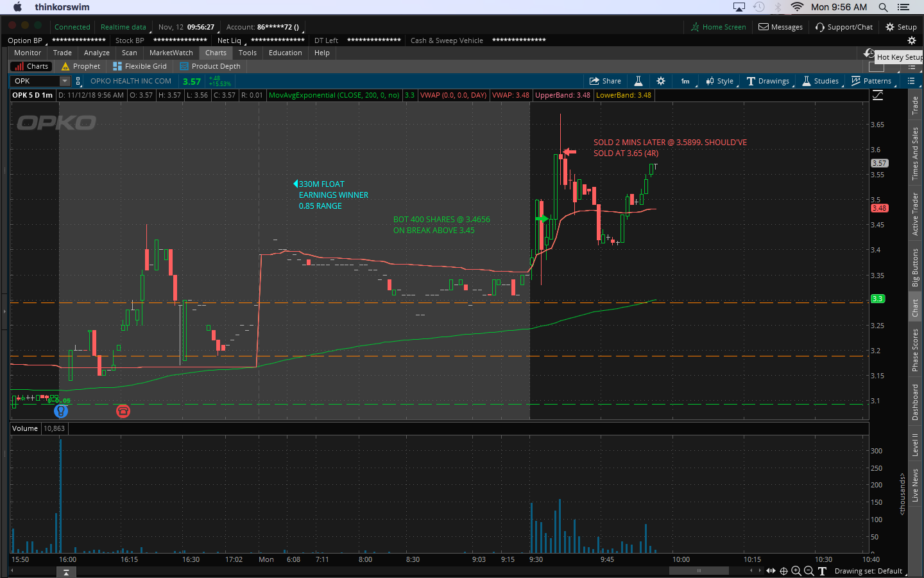Click the zoom in magnifier icon
The width and height of the screenshot is (924, 578).
(796, 571)
